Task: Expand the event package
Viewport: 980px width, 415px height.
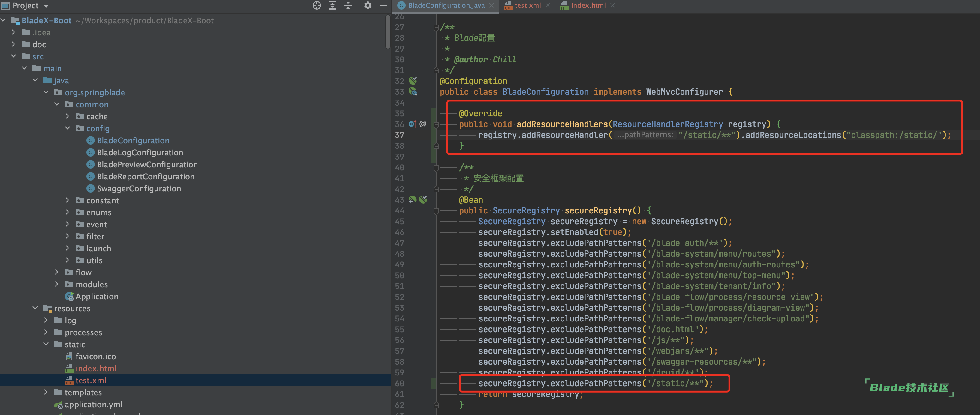Action: (67, 224)
